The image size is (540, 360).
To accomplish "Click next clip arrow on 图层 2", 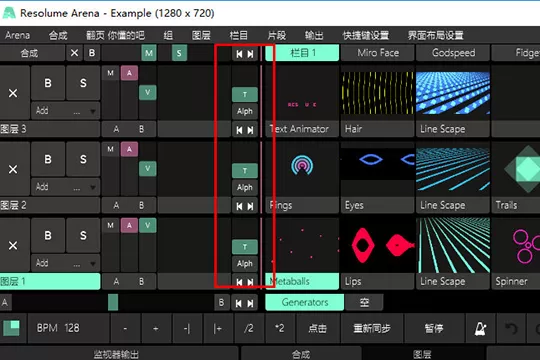I will point(251,206).
